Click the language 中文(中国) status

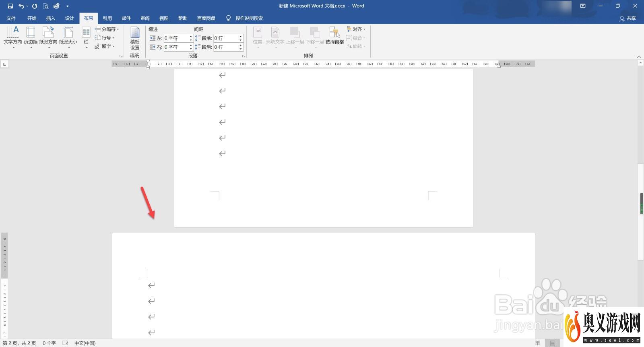click(x=85, y=343)
